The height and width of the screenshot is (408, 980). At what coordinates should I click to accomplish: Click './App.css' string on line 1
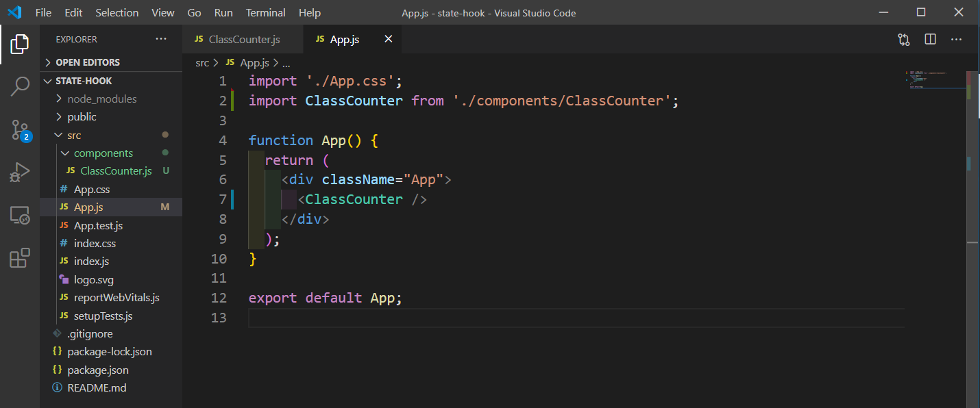[350, 81]
